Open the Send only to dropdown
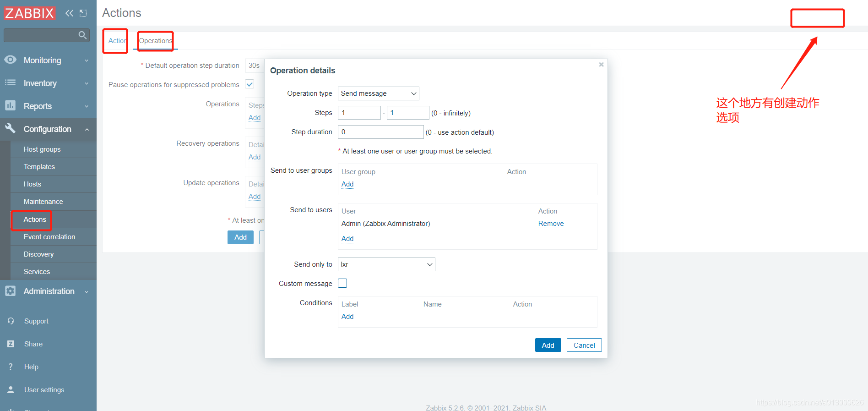Viewport: 868px width, 411px height. (x=386, y=264)
